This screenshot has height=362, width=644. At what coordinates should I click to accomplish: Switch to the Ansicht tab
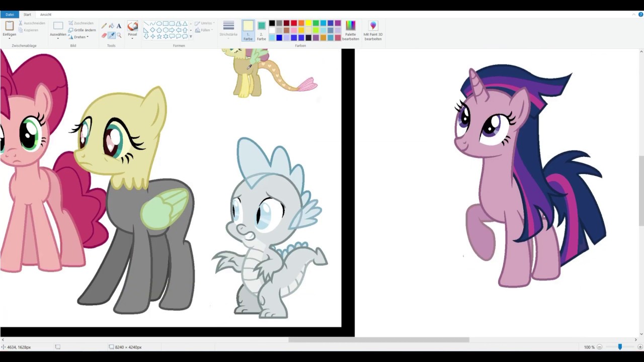click(46, 15)
